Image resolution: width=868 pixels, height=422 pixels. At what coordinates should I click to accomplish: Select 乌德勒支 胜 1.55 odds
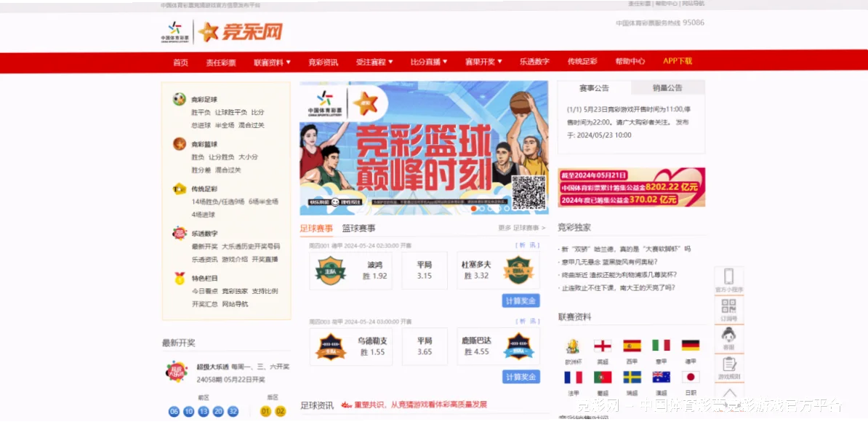click(x=350, y=346)
